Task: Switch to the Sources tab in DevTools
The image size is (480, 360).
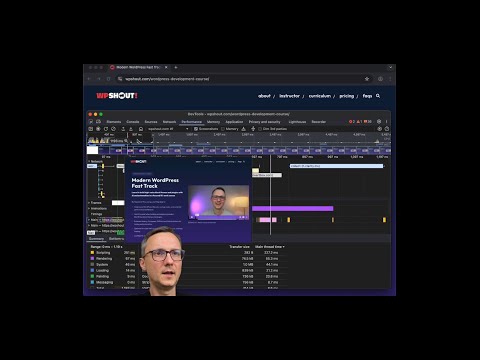Action: click(x=151, y=122)
